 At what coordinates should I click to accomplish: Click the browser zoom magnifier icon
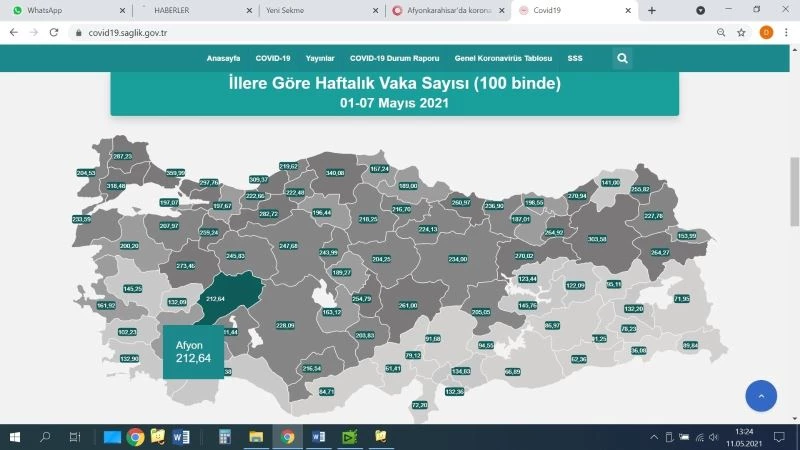tap(721, 32)
